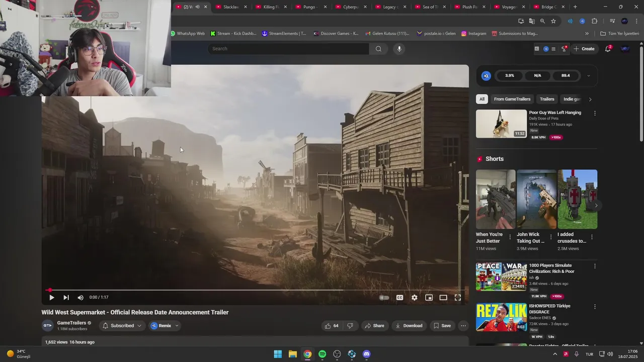Toggle closed captions on the video
The image size is (644, 362).
pyautogui.click(x=399, y=298)
